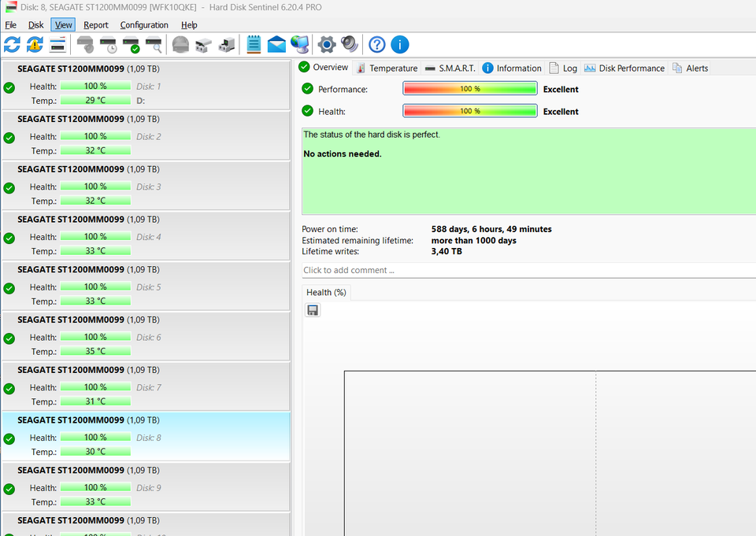Click the disk with magnifying glass icon
The height and width of the screenshot is (536, 756).
[154, 44]
